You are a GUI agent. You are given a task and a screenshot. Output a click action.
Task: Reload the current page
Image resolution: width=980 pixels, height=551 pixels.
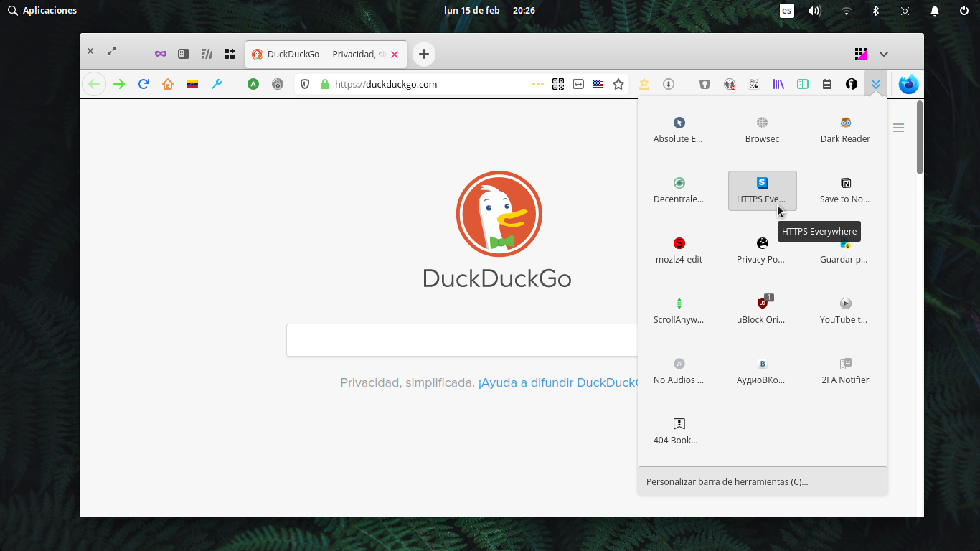coord(143,84)
